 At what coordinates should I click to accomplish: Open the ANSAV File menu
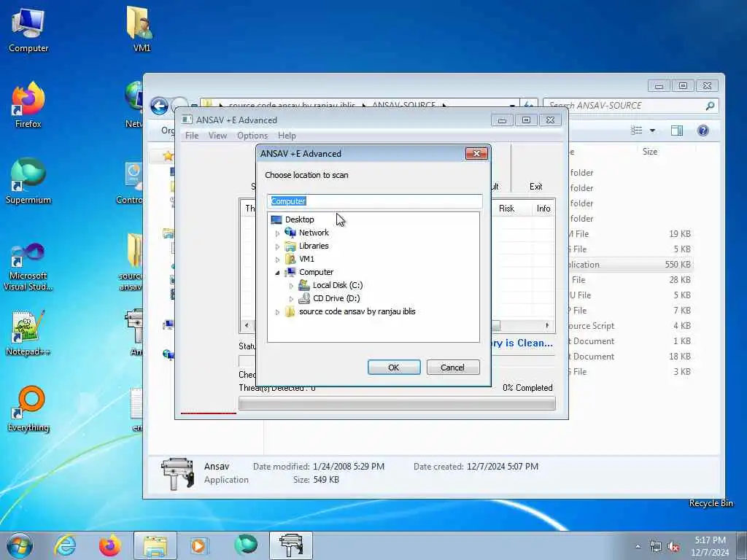pos(192,135)
